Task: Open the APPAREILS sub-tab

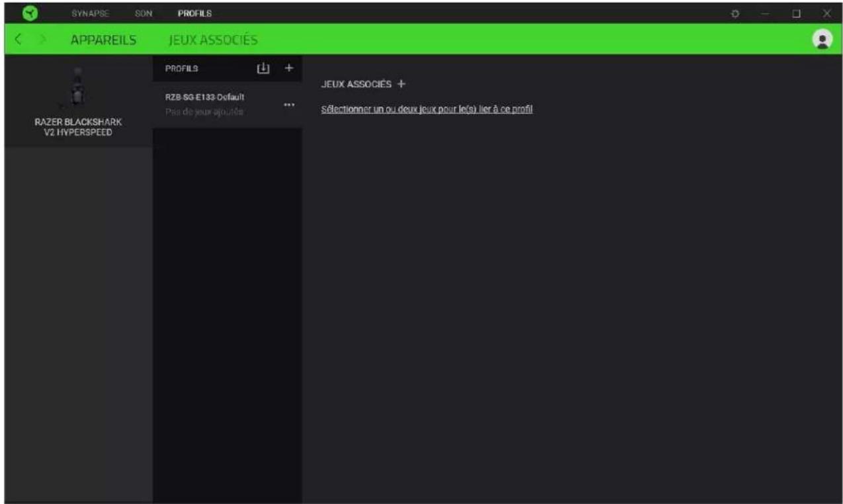Action: (104, 40)
